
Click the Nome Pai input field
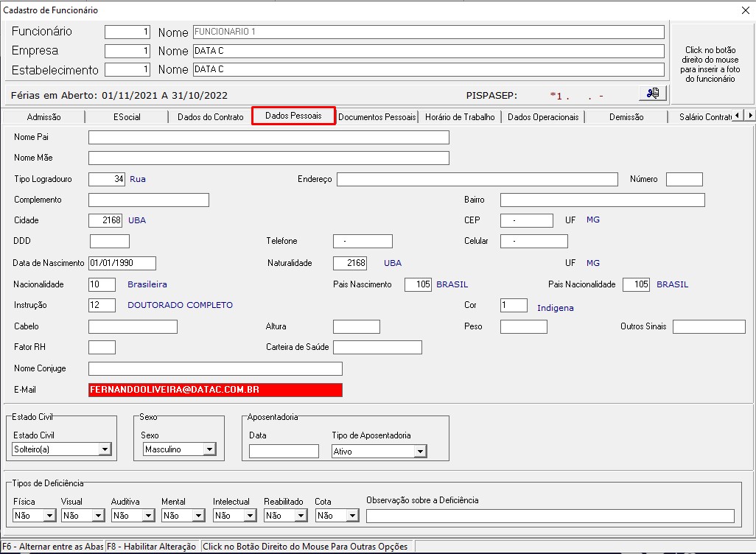point(268,138)
